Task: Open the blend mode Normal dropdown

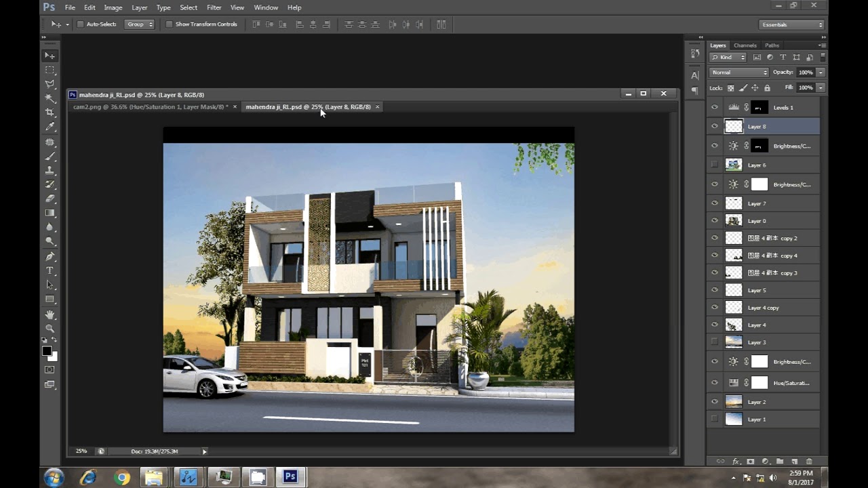Action: coord(738,72)
